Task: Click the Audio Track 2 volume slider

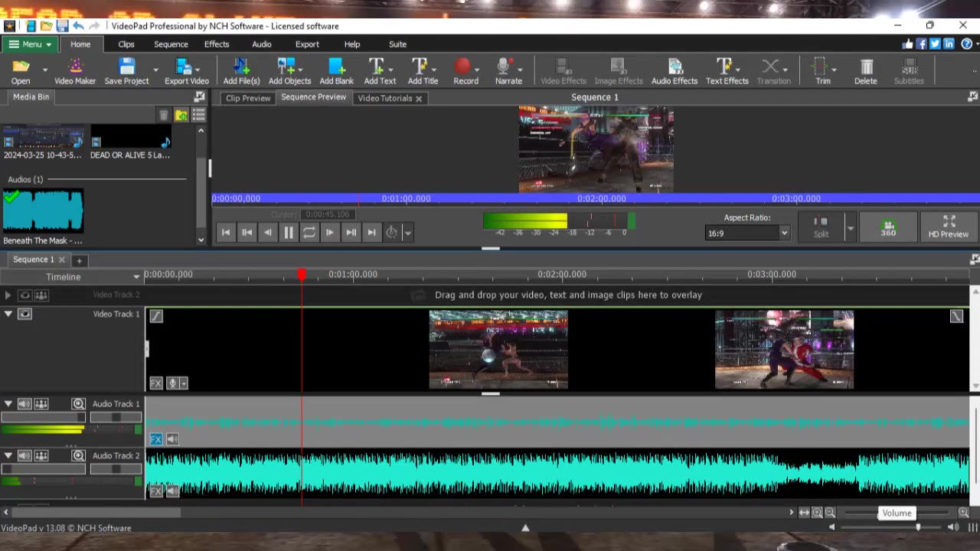Action: click(x=43, y=469)
